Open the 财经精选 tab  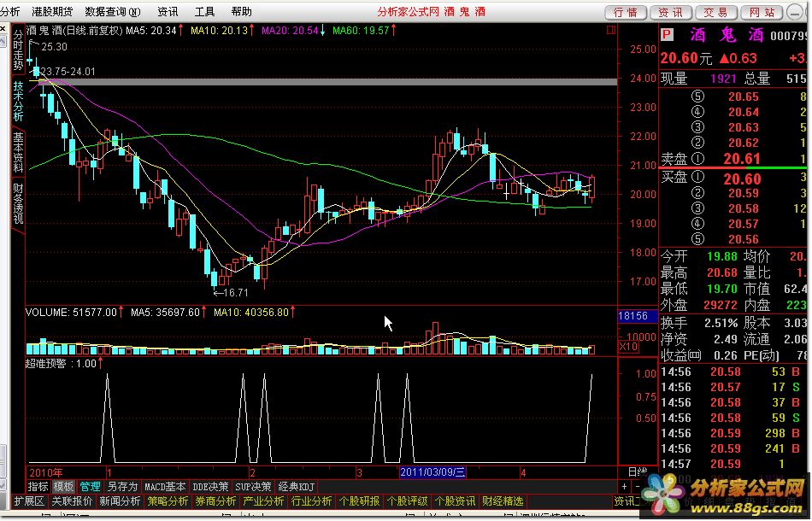(x=503, y=501)
